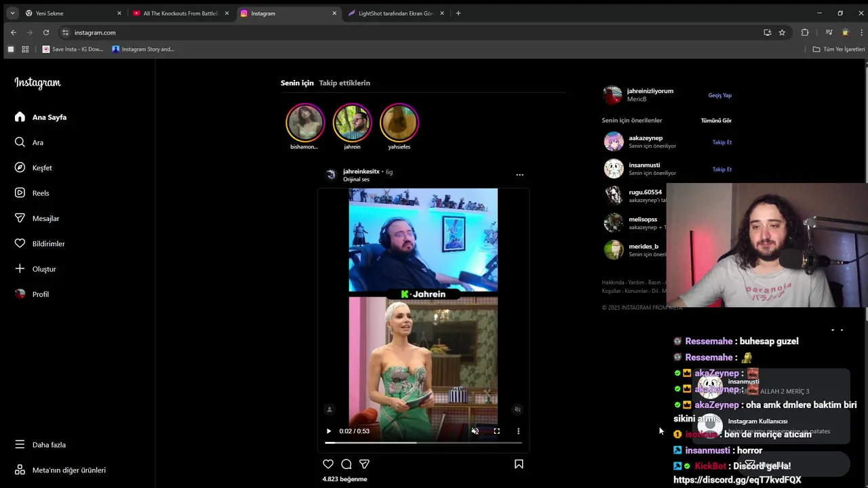Open the media control icon in toolbar
868x488 pixels.
(829, 33)
